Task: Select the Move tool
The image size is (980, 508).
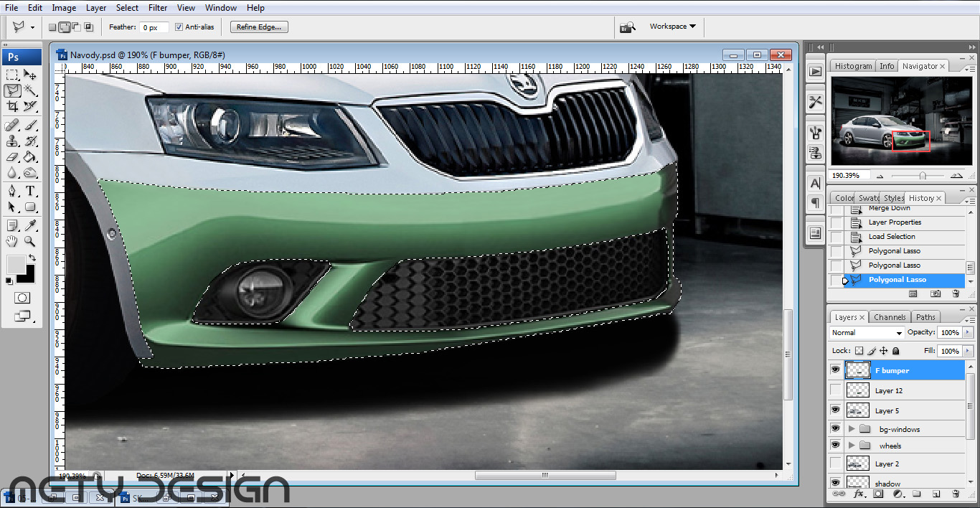Action: [x=30, y=75]
